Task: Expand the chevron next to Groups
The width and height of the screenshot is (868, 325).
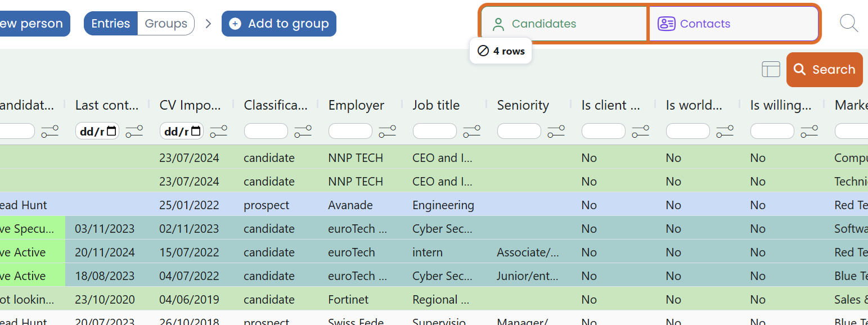Action: coord(208,24)
